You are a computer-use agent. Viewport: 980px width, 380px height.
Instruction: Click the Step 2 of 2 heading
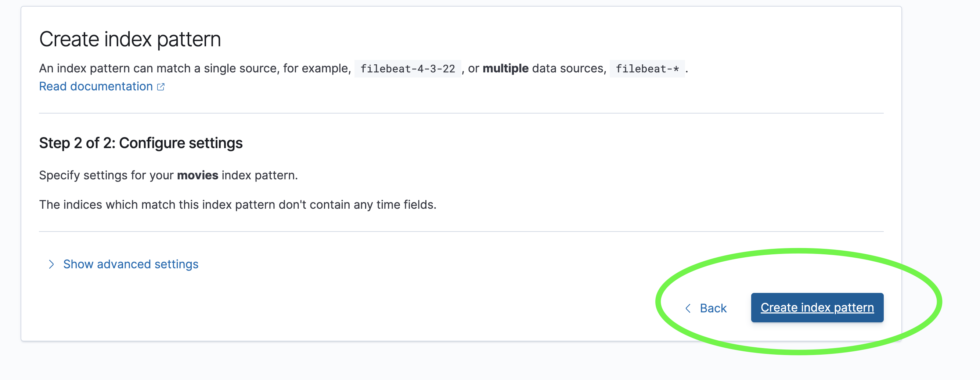click(x=141, y=143)
